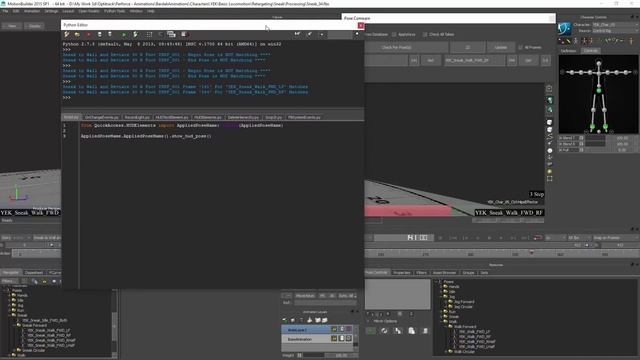Select the AnimLayer1 animation layer
The image size is (640, 360).
pyautogui.click(x=307, y=329)
